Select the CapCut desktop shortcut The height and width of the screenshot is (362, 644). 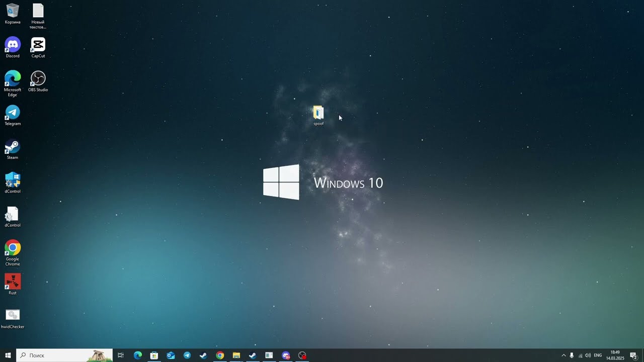[x=38, y=48]
